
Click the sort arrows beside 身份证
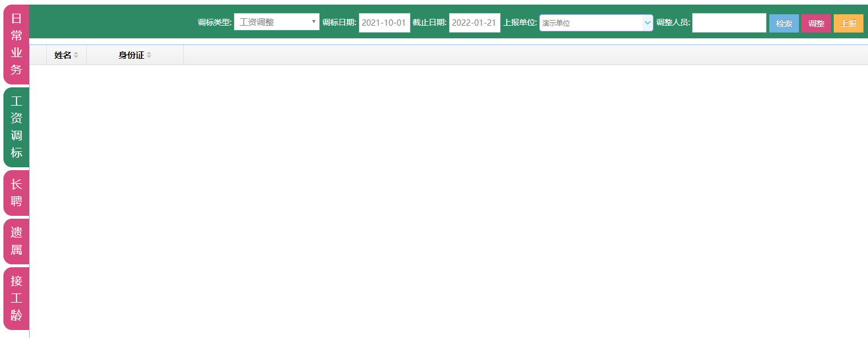point(149,55)
